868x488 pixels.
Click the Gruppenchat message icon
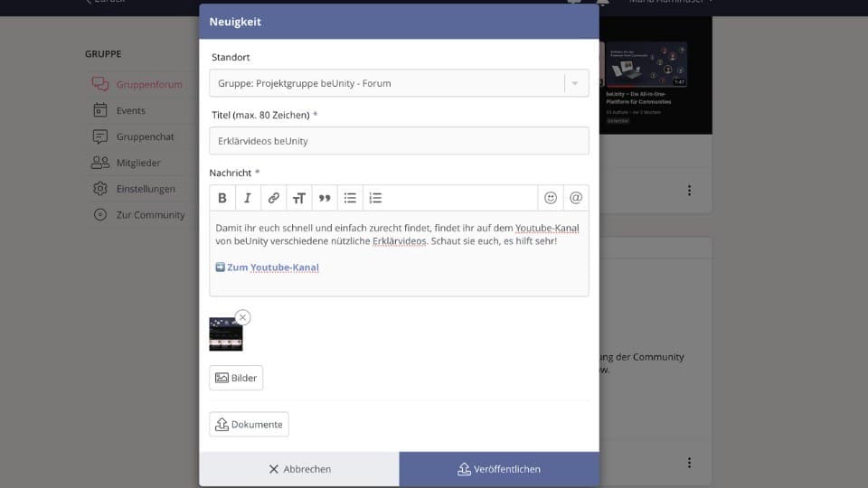click(100, 136)
